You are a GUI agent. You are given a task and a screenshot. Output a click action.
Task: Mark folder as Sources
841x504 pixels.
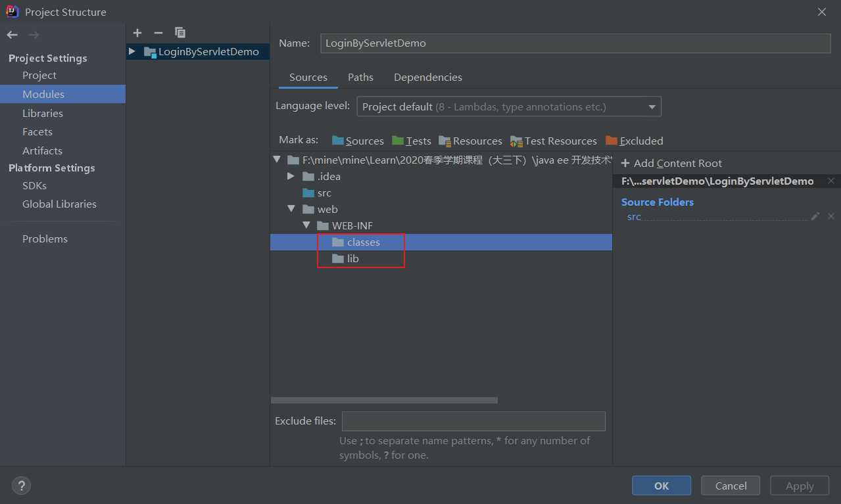(x=358, y=141)
